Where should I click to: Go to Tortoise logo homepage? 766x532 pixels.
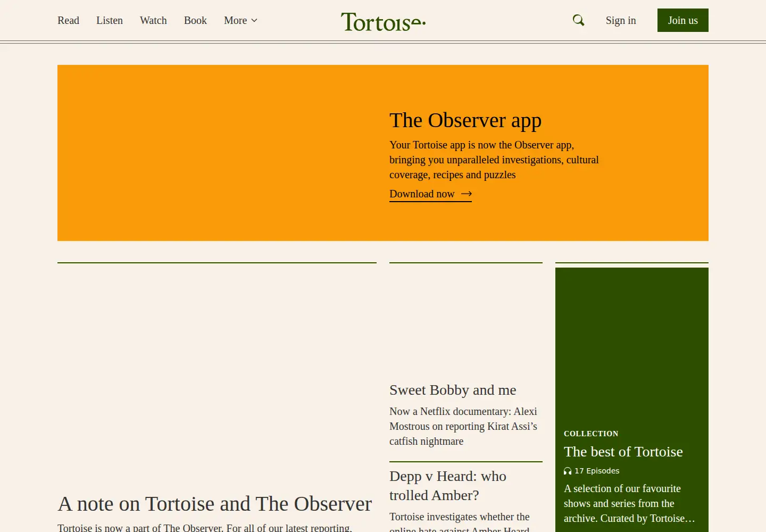(x=383, y=21)
